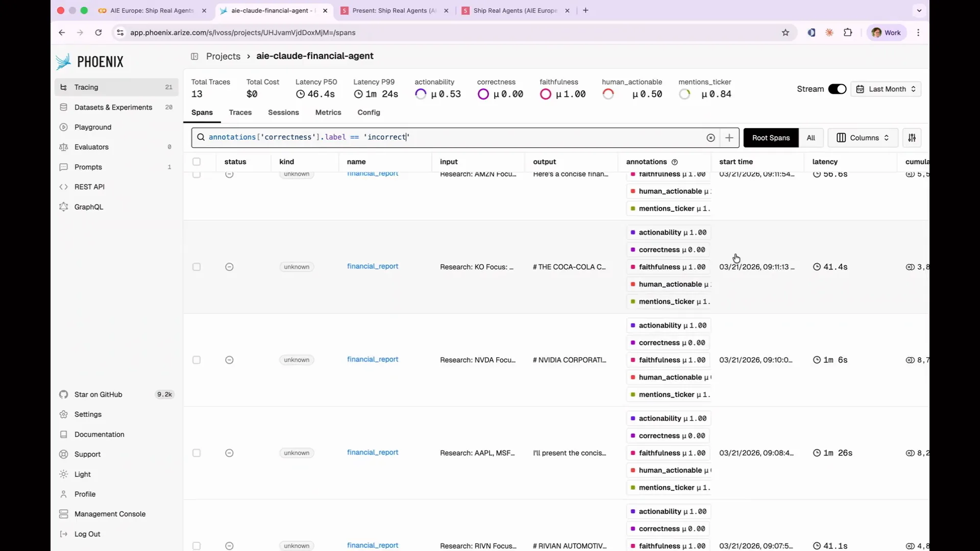Click the Support lifebuoy icon
The height and width of the screenshot is (551, 980).
[x=64, y=454]
